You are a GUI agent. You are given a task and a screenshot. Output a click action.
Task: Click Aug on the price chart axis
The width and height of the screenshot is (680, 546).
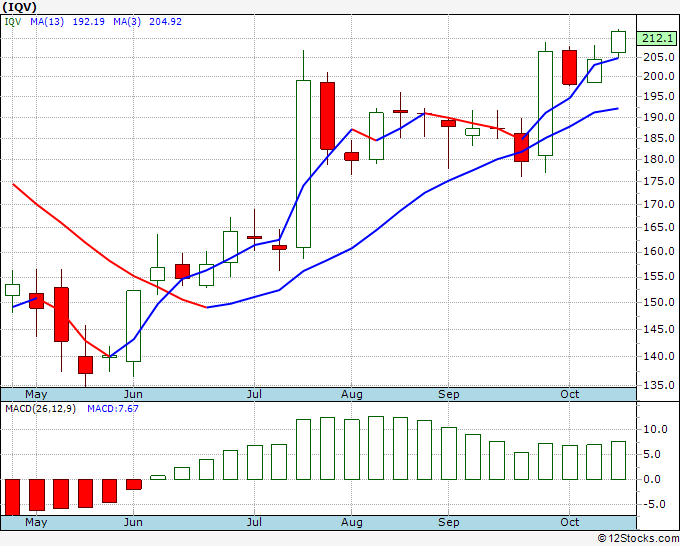[352, 395]
